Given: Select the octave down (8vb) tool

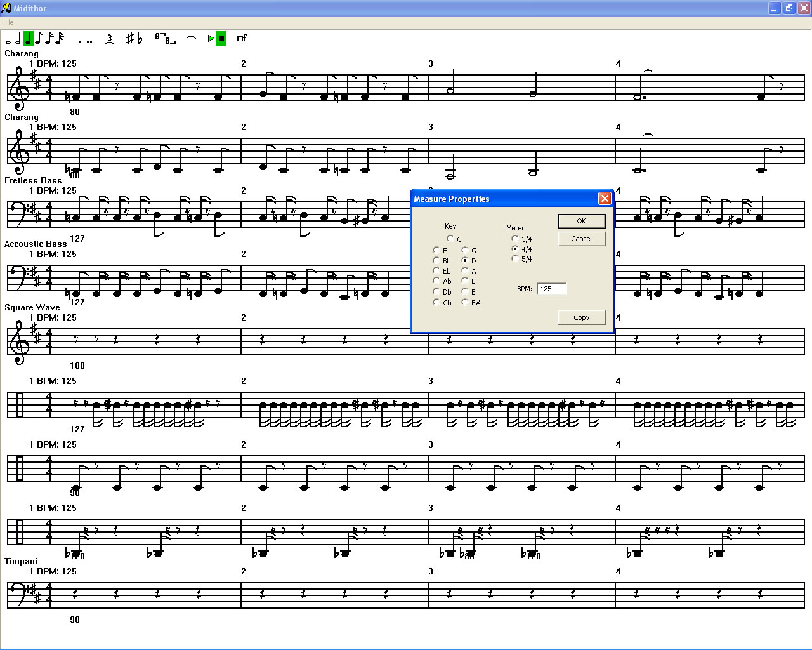Looking at the screenshot, I should pyautogui.click(x=171, y=41).
